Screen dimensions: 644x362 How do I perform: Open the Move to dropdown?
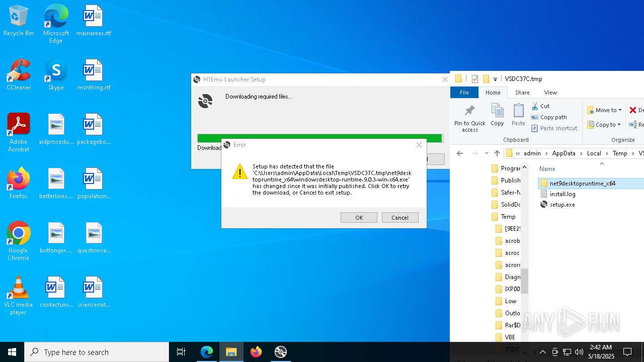tap(604, 110)
